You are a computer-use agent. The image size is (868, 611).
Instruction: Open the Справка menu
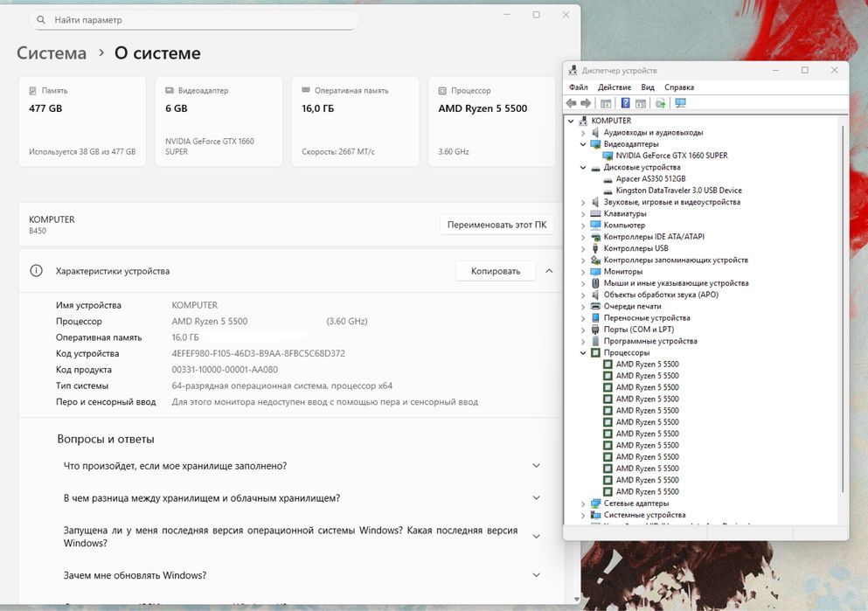pyautogui.click(x=679, y=87)
